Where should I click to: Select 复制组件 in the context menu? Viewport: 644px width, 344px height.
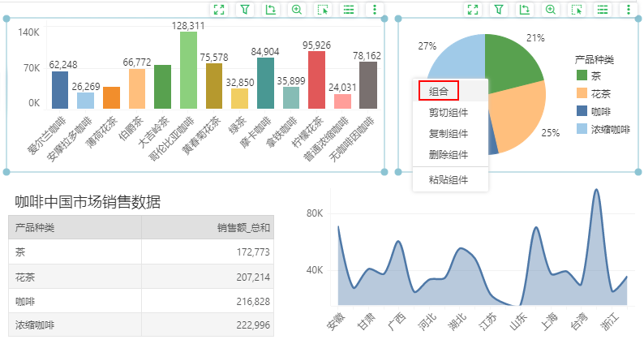pos(448,133)
